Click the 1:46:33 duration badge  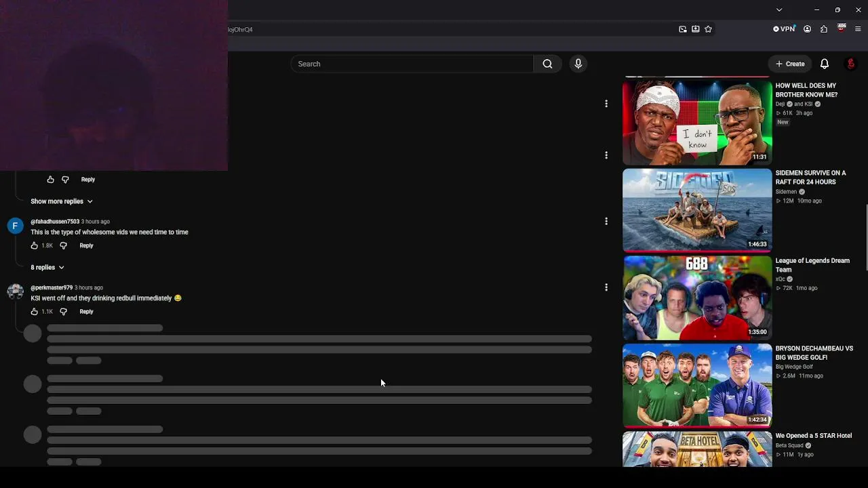coord(757,244)
